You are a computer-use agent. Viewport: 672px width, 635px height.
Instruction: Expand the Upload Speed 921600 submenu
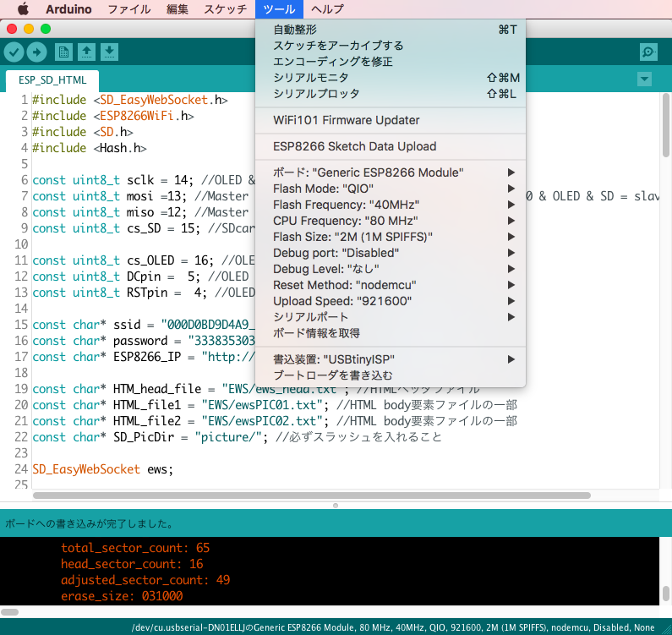pos(391,301)
